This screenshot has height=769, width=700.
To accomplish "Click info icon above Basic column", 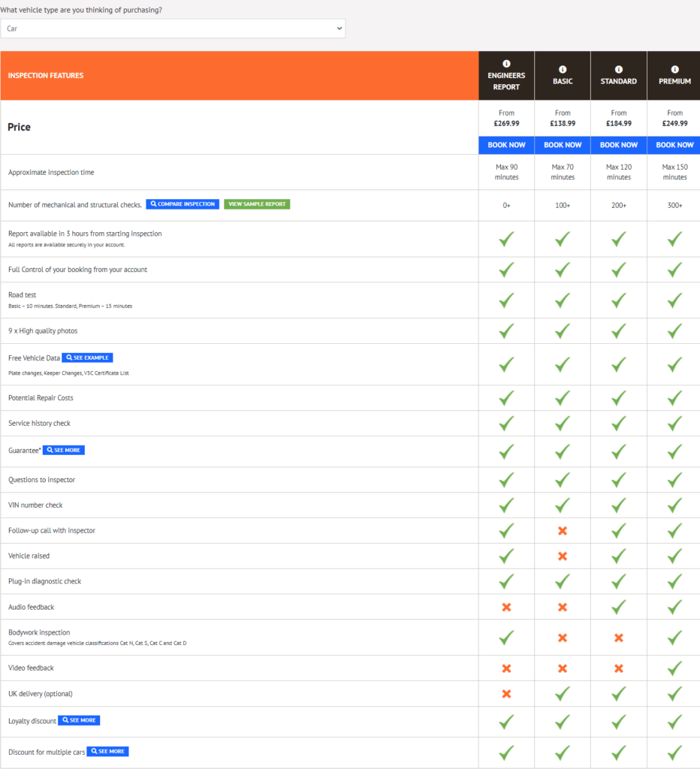I will click(563, 69).
